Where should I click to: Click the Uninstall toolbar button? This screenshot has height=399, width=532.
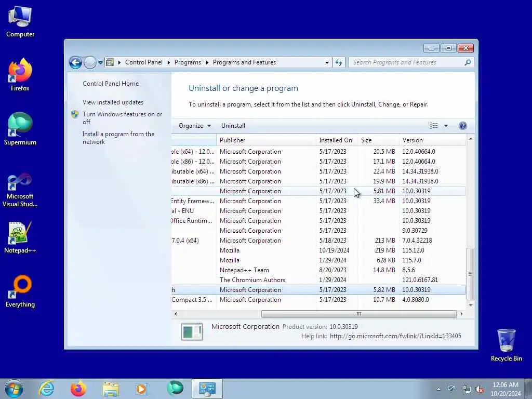point(233,126)
